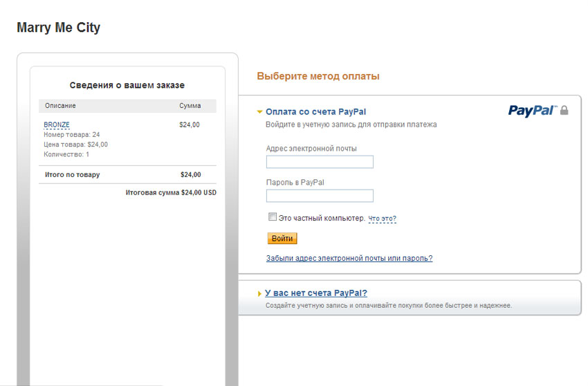Click Оплата со счета PayPal heading
The image size is (588, 386).
click(x=315, y=112)
